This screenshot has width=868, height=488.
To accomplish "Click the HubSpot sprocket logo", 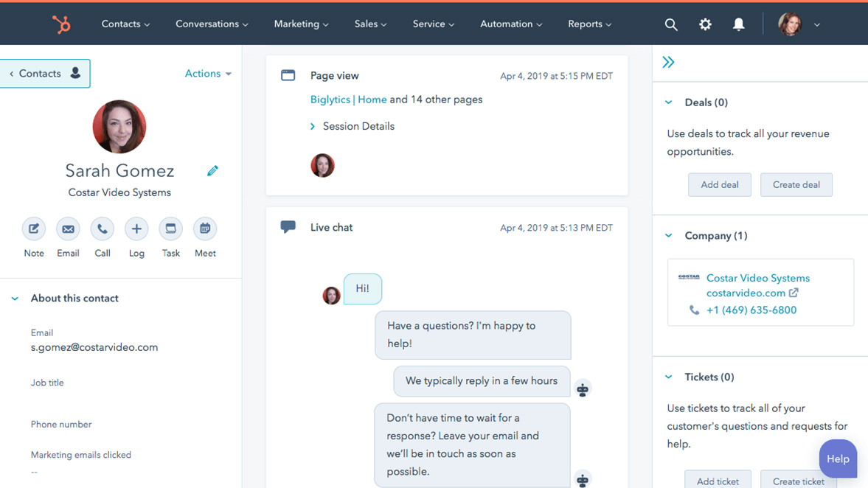I will (61, 24).
